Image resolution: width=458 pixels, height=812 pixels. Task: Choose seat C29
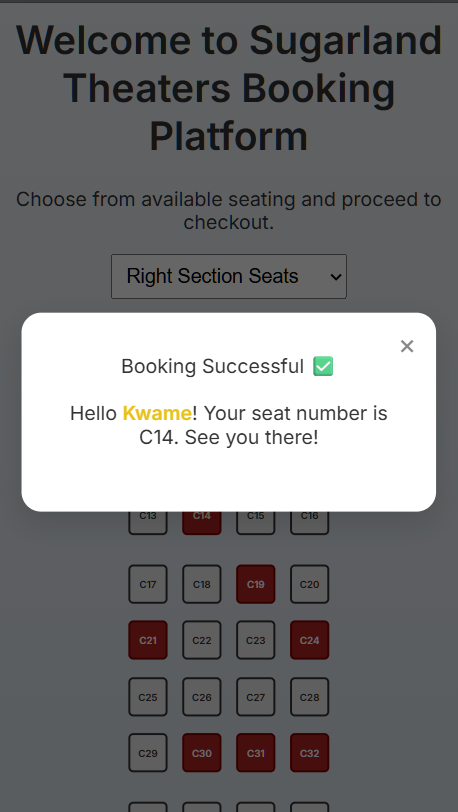[148, 753]
